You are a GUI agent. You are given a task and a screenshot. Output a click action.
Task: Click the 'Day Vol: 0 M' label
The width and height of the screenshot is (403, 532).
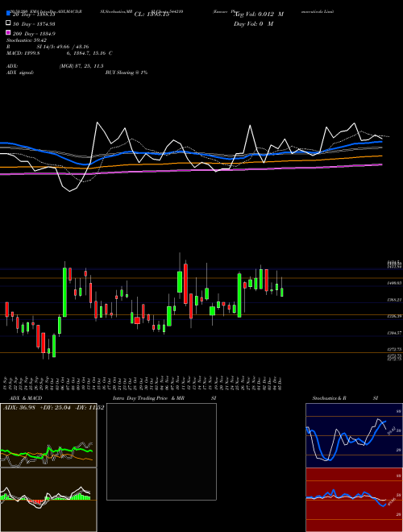253,23
